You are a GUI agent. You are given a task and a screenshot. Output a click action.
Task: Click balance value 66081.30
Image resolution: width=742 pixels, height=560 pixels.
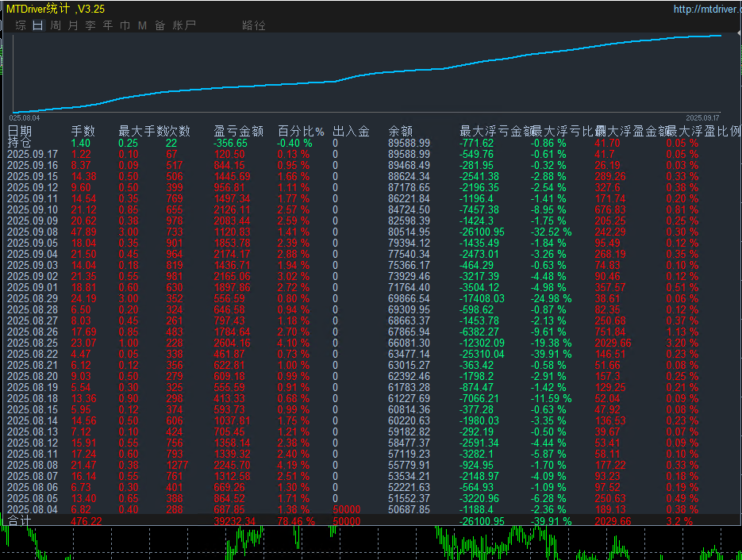point(409,343)
